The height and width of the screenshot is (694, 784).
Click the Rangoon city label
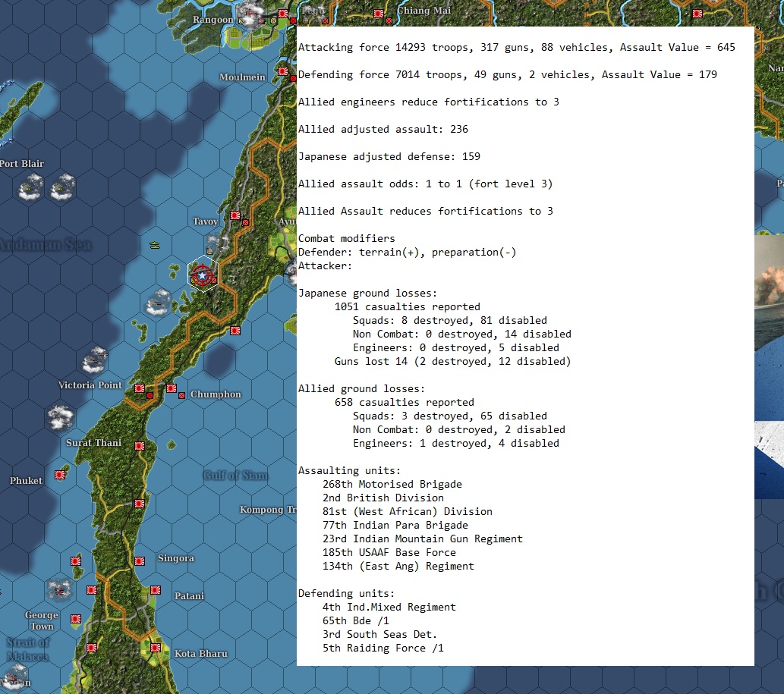tap(213, 20)
